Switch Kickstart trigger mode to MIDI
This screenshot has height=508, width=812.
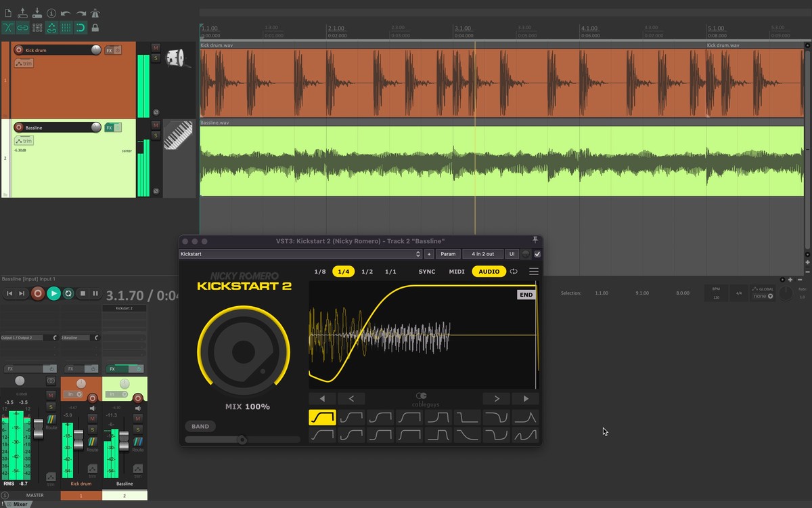click(x=457, y=272)
